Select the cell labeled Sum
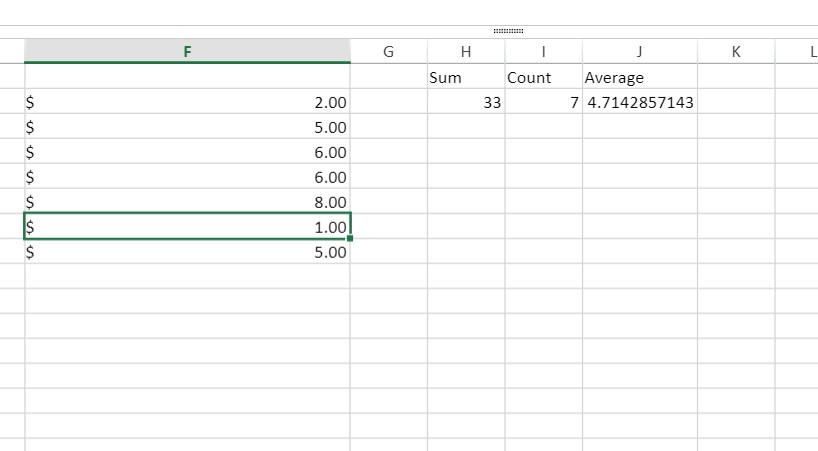The width and height of the screenshot is (818, 451). pyautogui.click(x=465, y=77)
